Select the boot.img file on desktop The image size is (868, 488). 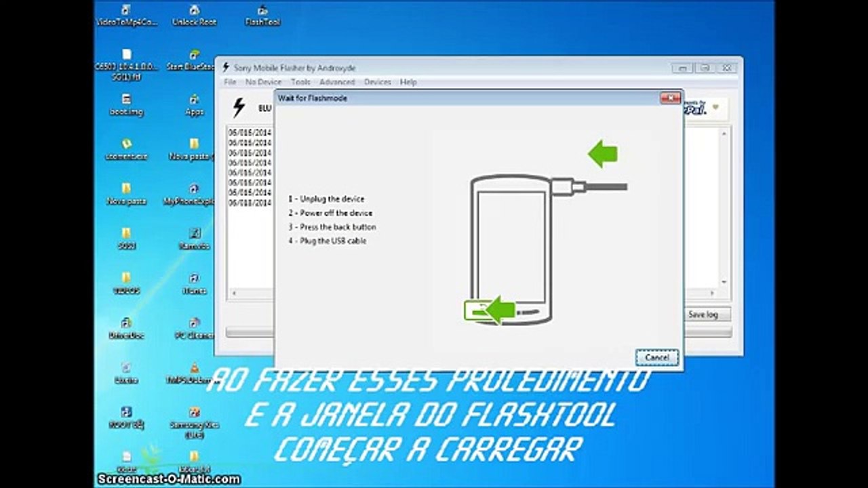[x=127, y=104]
